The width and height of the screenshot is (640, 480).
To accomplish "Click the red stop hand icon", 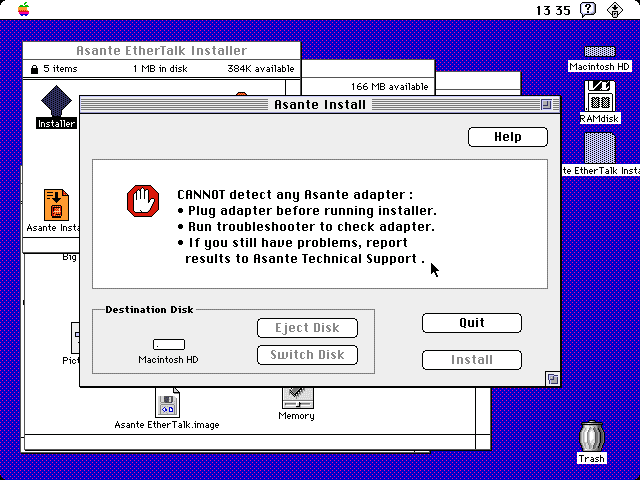I will pos(143,201).
